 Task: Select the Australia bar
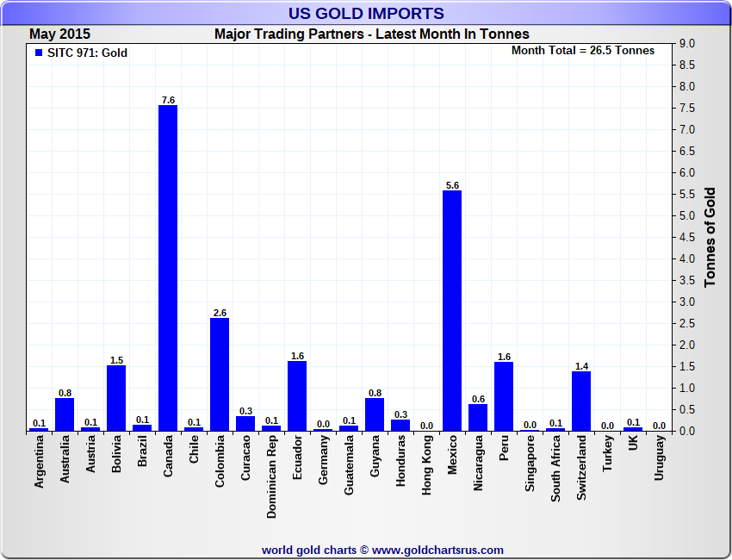[65, 414]
